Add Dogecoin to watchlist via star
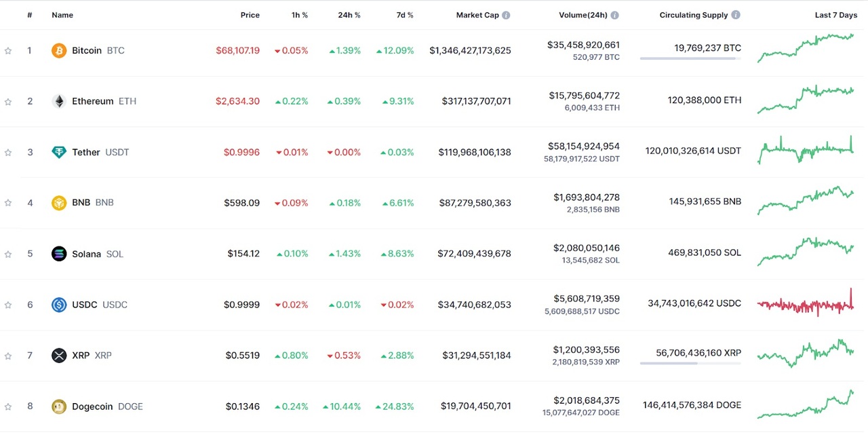 (8, 407)
